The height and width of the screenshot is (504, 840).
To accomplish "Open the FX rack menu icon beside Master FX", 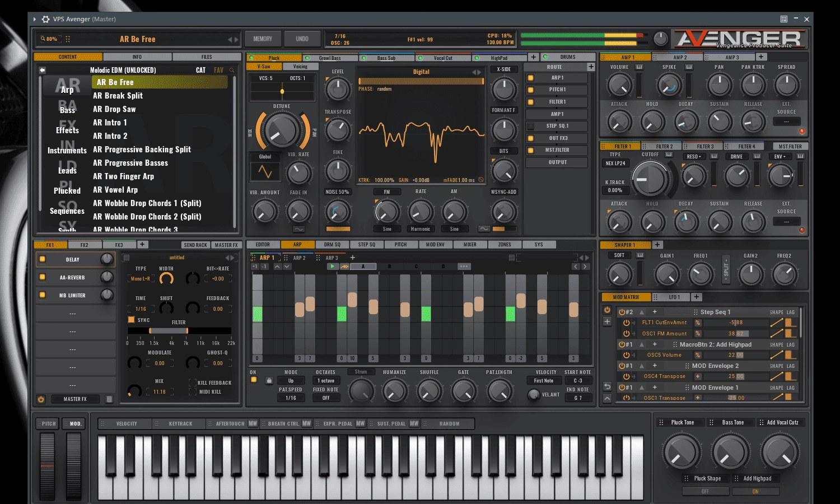I will pyautogui.click(x=109, y=399).
